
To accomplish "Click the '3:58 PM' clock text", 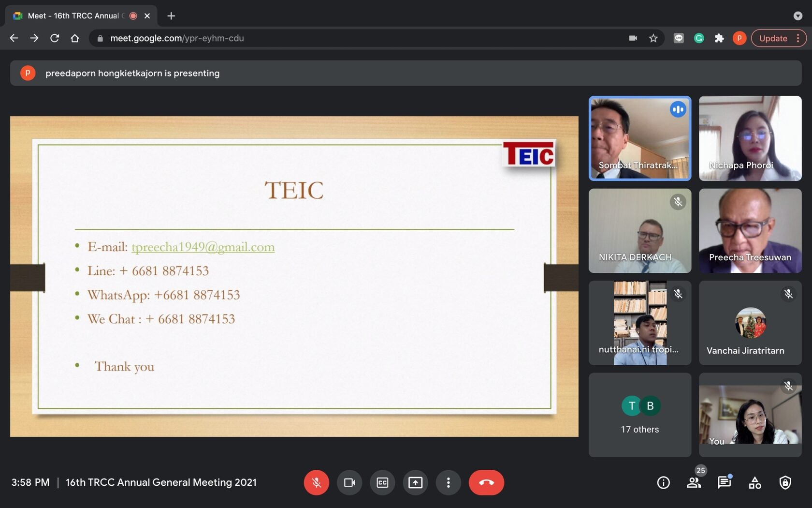I will (30, 482).
